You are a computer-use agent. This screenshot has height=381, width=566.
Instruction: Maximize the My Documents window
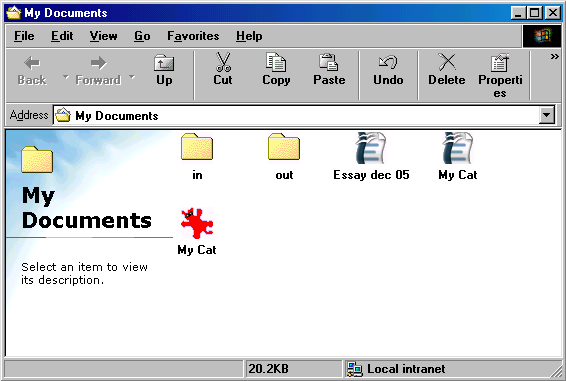(534, 13)
